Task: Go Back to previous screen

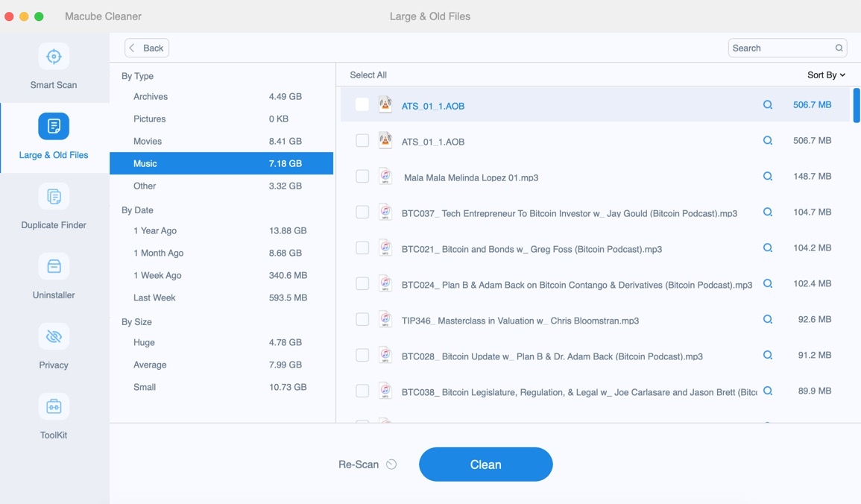Action: [147, 48]
